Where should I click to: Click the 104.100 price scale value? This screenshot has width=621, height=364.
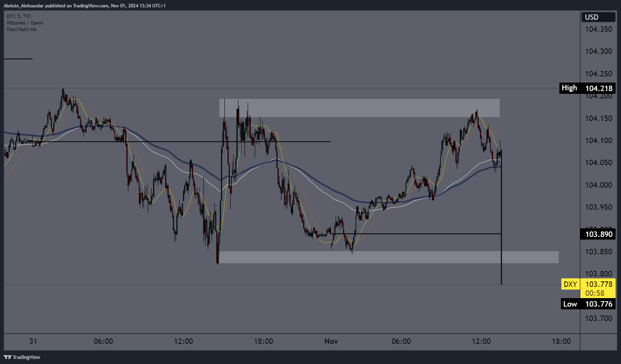tap(599, 140)
